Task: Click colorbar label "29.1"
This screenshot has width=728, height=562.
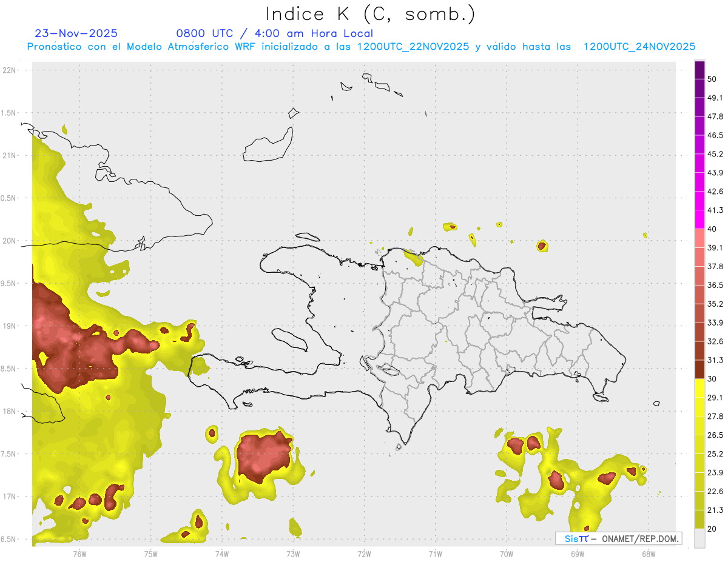Action: tap(715, 398)
